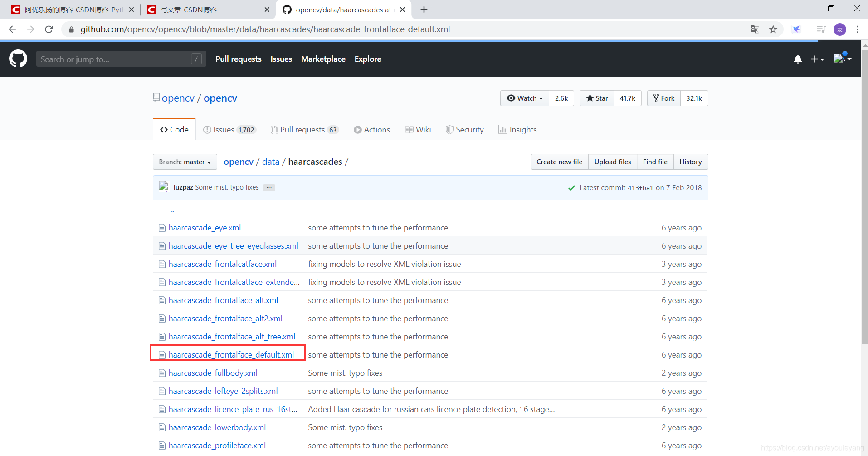Open the Insights tab
This screenshot has height=456, width=868.
click(517, 130)
